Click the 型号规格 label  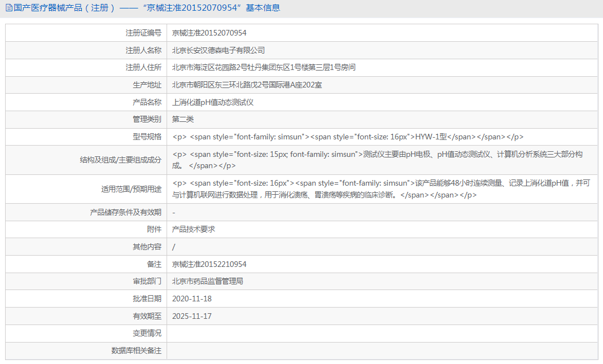pos(147,137)
